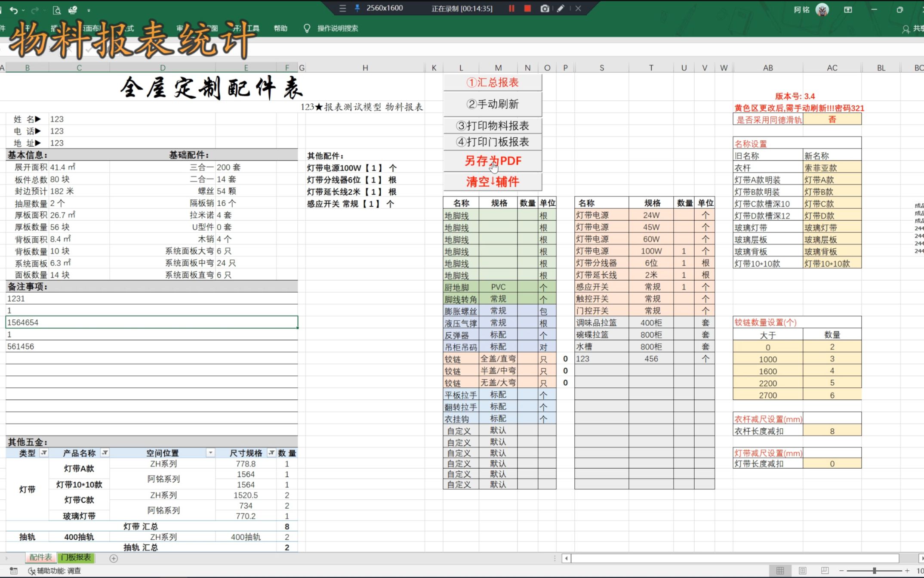Open the recording toolbar hamburger menu
Screen dimensions: 924x578
click(x=342, y=8)
